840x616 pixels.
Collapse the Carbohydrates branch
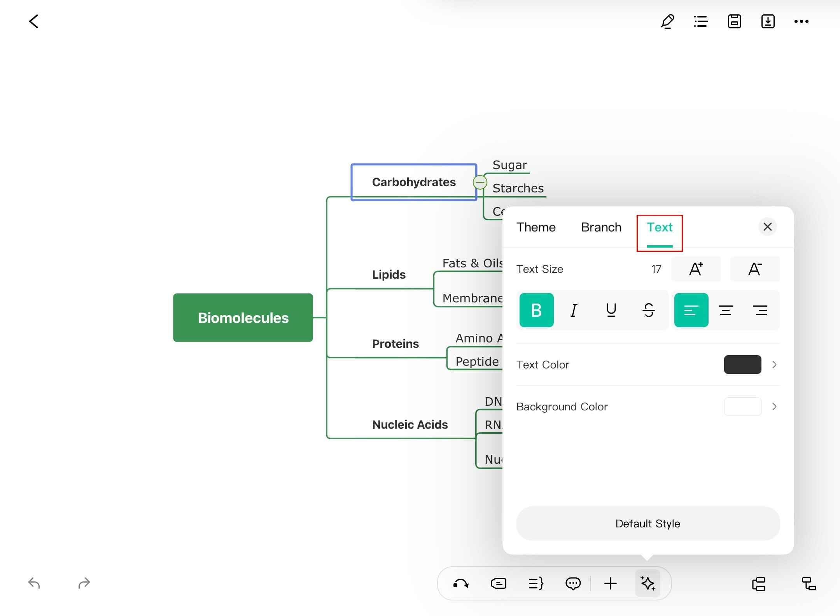point(480,182)
